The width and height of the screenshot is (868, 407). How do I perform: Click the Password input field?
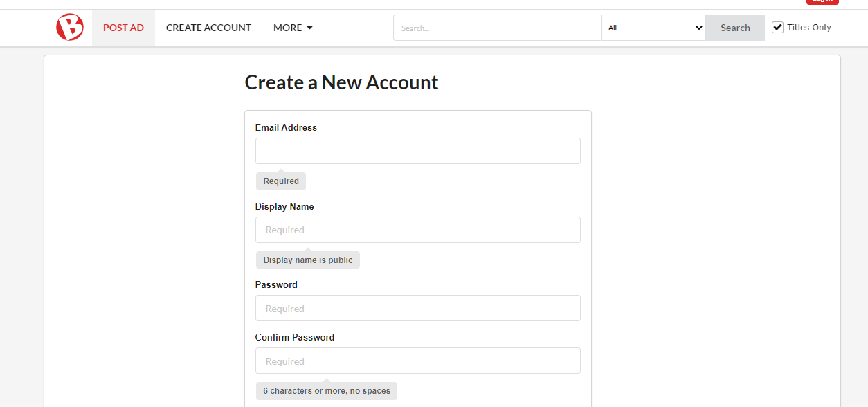[417, 308]
